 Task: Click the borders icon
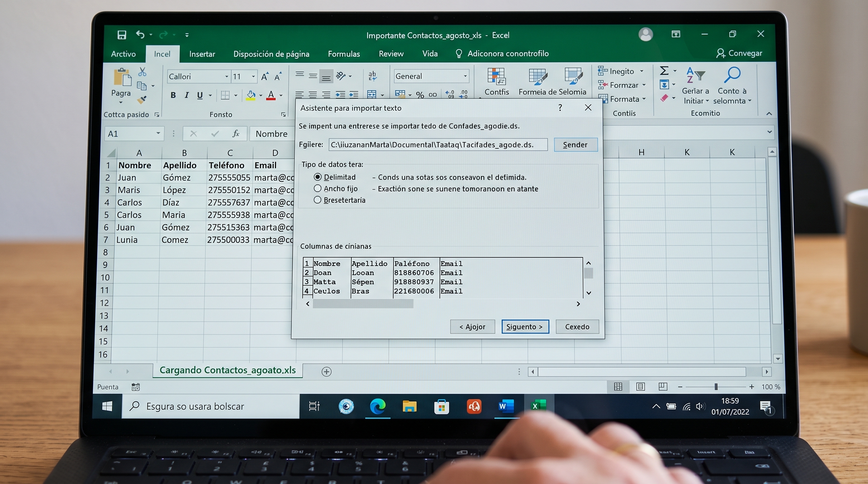pyautogui.click(x=225, y=95)
